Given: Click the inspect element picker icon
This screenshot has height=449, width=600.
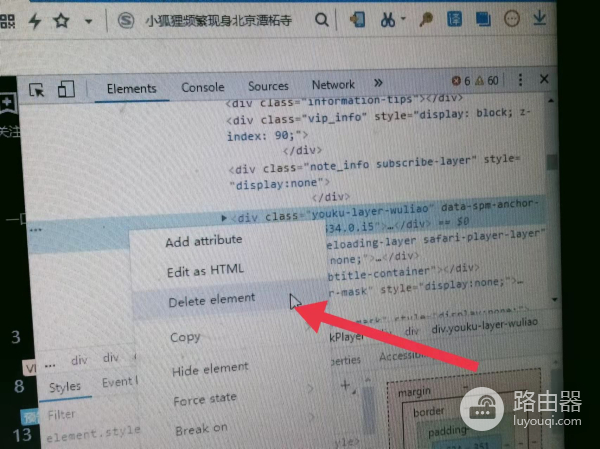Looking at the screenshot, I should (37, 89).
